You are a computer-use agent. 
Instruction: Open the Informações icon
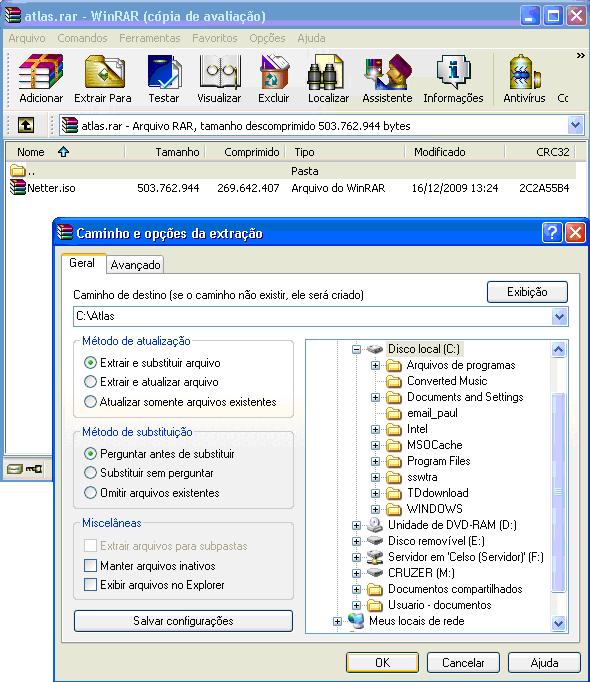tap(453, 72)
